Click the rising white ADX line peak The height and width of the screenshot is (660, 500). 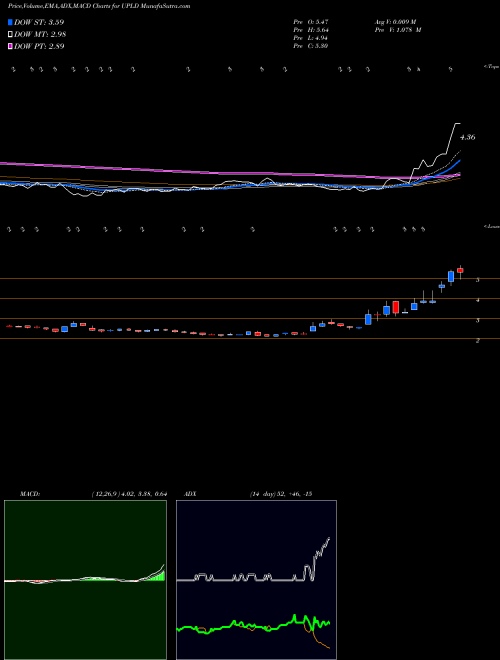point(328,538)
